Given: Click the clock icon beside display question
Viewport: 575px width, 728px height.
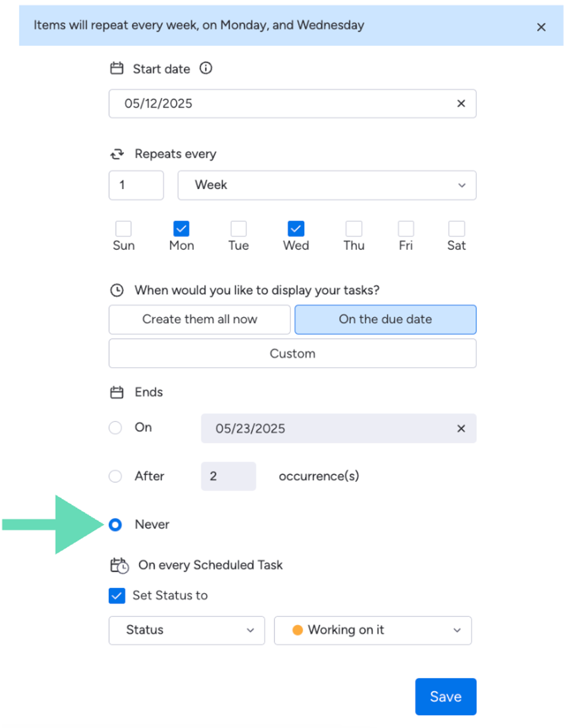Looking at the screenshot, I should point(117,290).
